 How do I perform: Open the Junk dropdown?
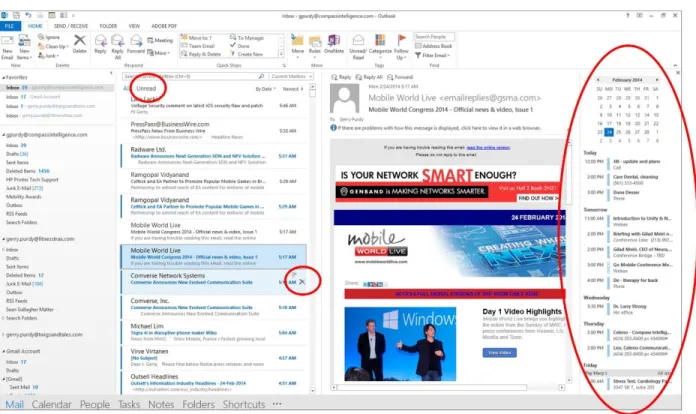pos(48,55)
